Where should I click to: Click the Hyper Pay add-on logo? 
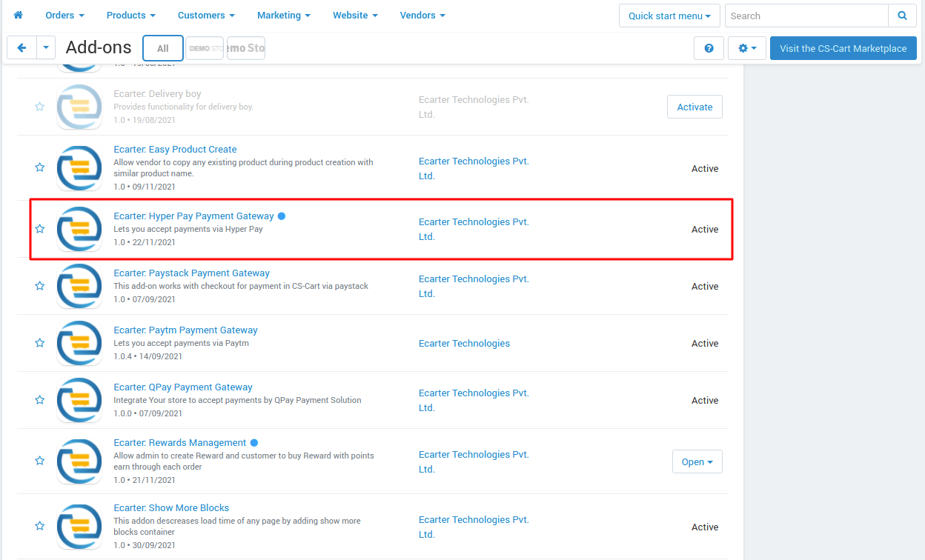click(x=79, y=229)
